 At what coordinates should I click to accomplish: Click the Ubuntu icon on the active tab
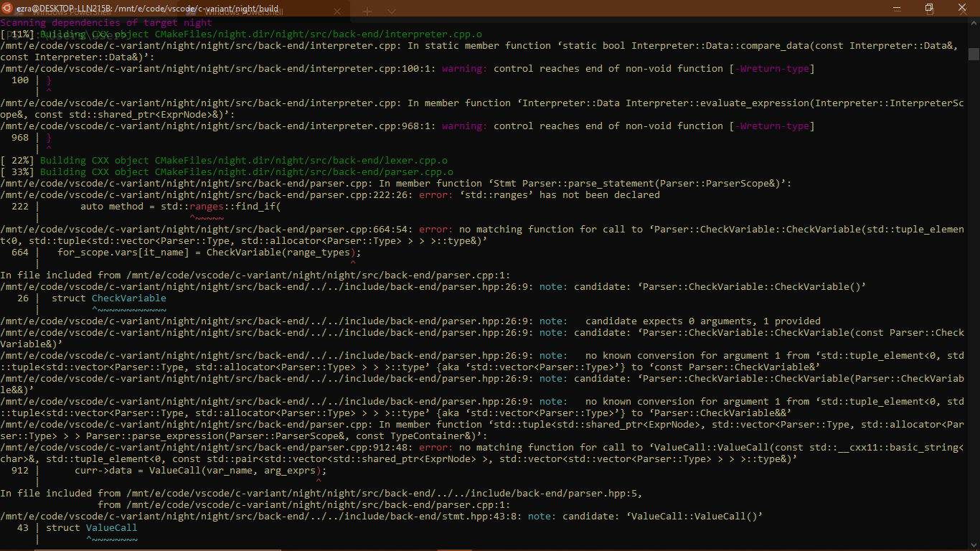[x=9, y=8]
